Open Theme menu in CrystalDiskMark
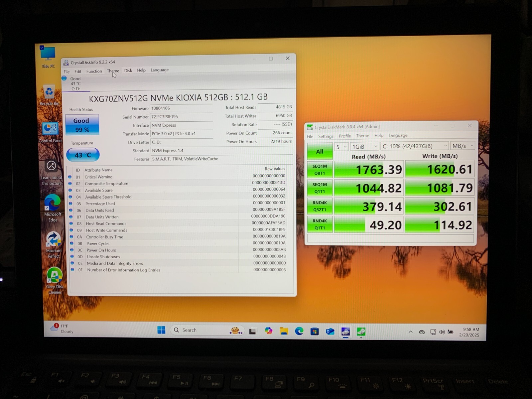The image size is (532, 399). point(363,136)
